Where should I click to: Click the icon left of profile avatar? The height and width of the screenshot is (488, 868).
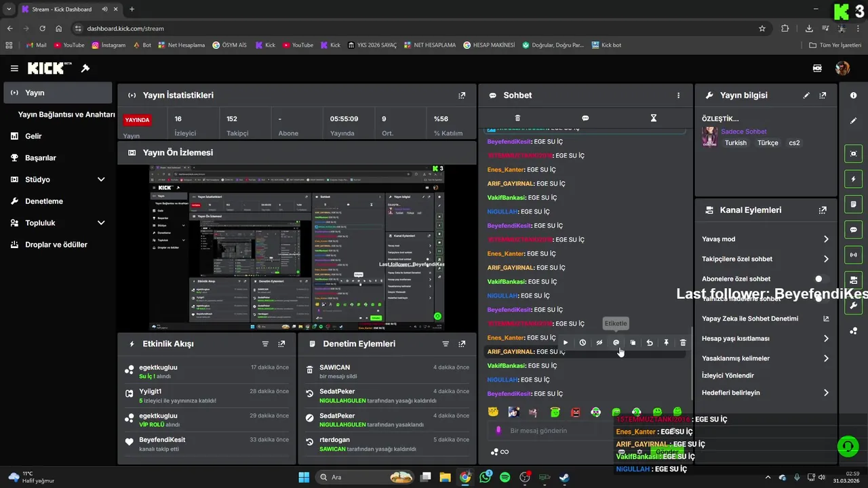tap(817, 68)
